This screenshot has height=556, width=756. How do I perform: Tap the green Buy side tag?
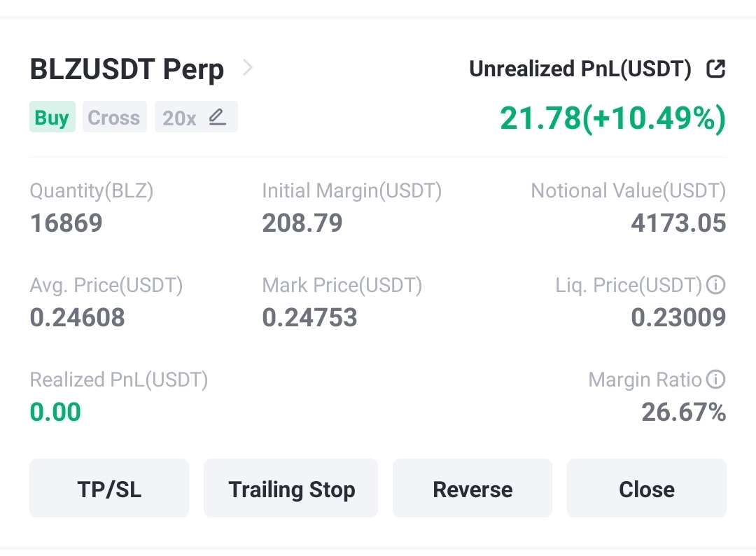coord(52,117)
